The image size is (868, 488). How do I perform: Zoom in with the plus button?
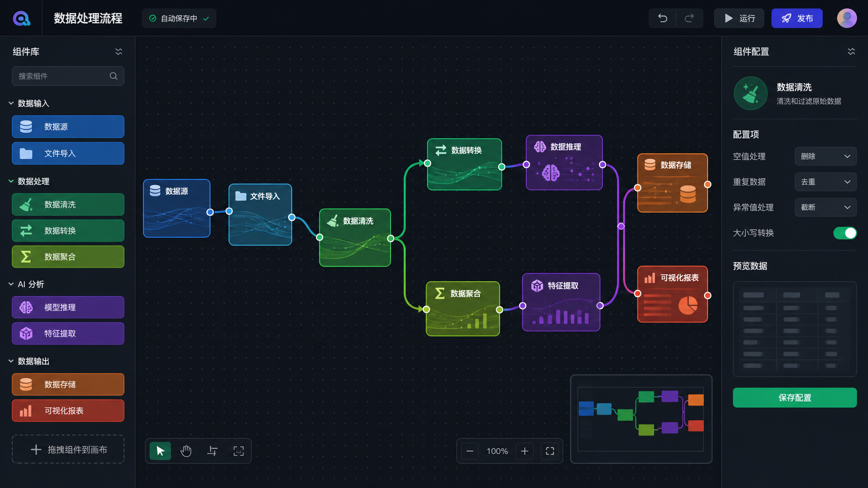coord(524,451)
